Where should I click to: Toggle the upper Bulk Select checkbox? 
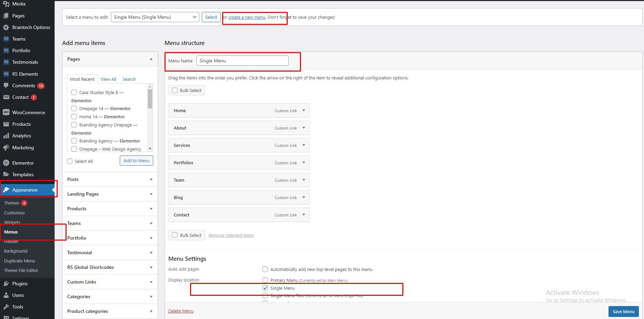point(175,90)
